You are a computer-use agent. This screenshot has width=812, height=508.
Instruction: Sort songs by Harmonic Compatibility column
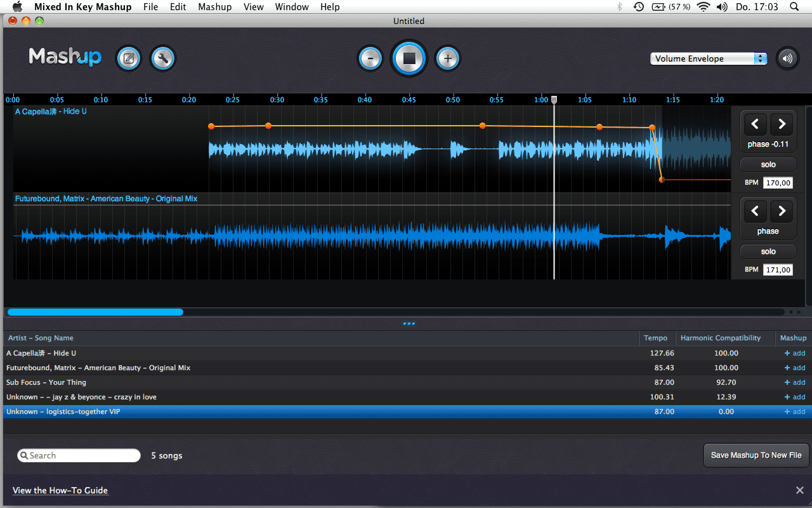click(720, 338)
